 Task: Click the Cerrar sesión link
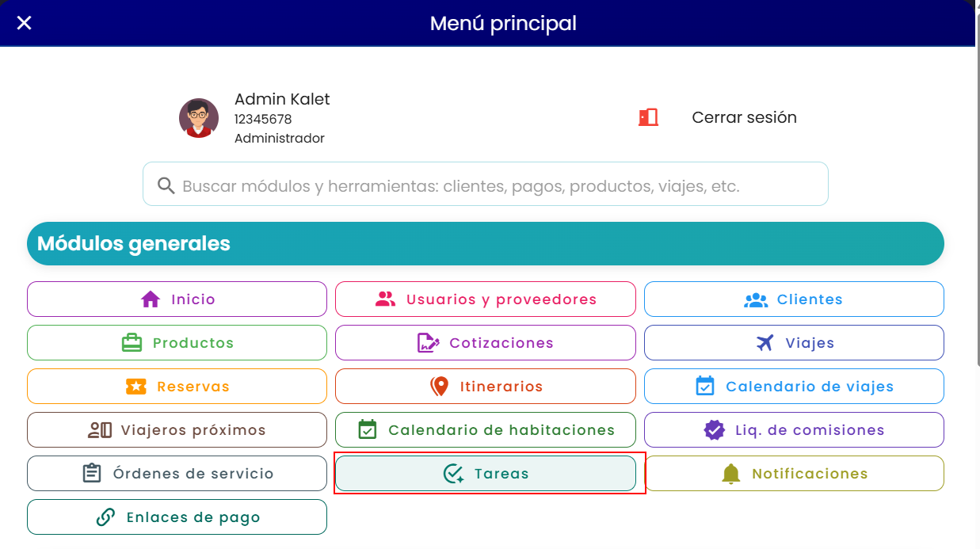[744, 117]
